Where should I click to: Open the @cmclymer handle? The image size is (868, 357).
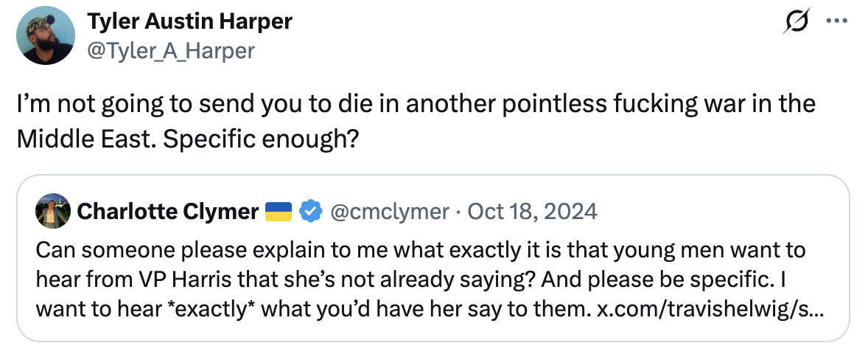[389, 212]
